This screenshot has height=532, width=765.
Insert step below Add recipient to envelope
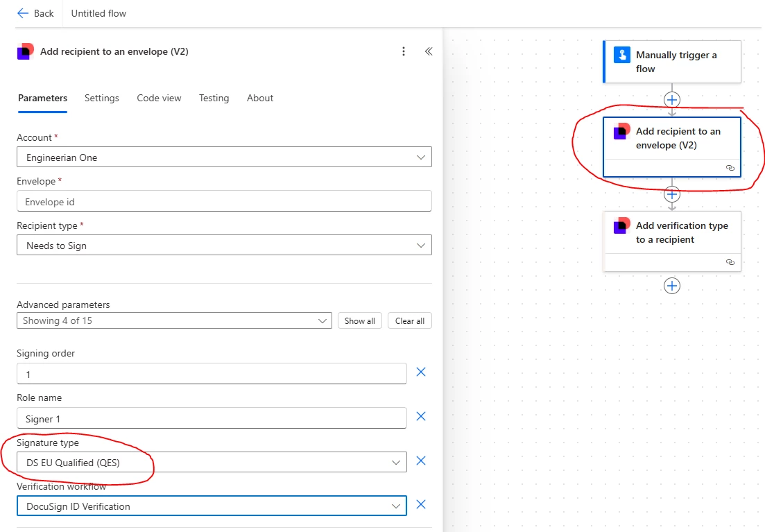click(672, 194)
